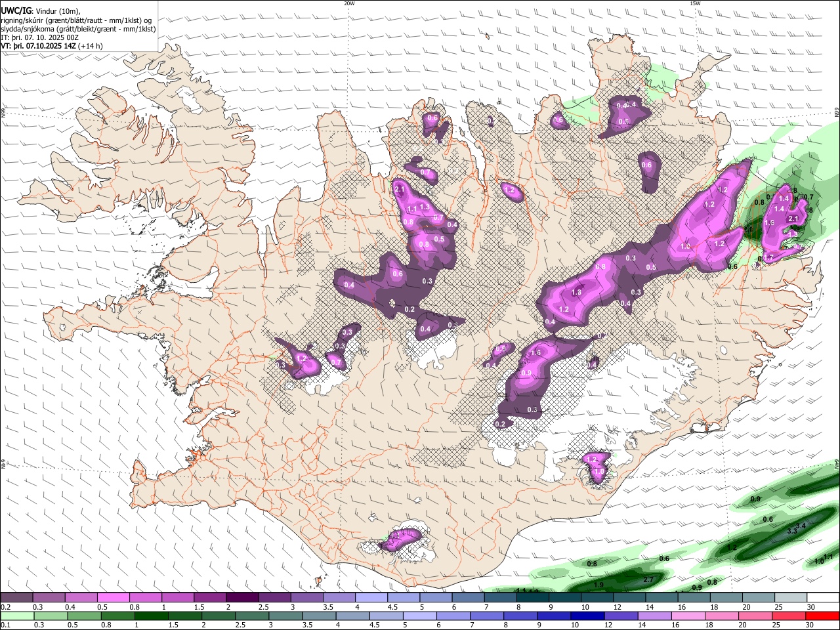
Task: Select the "slydda/snjókoma (grátt/bleikt/grænt - mm/1klst)" line
Action: tap(79, 29)
